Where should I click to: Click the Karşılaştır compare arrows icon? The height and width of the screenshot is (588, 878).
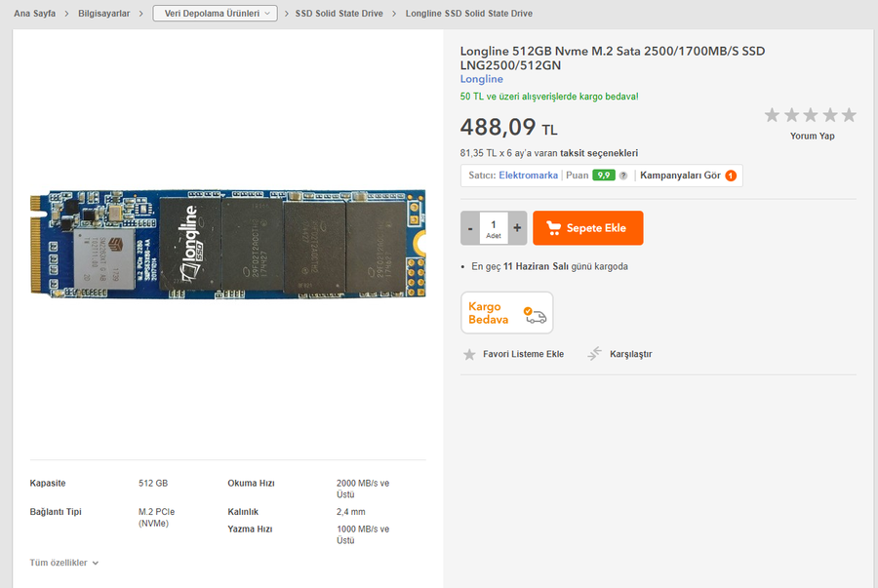point(594,354)
